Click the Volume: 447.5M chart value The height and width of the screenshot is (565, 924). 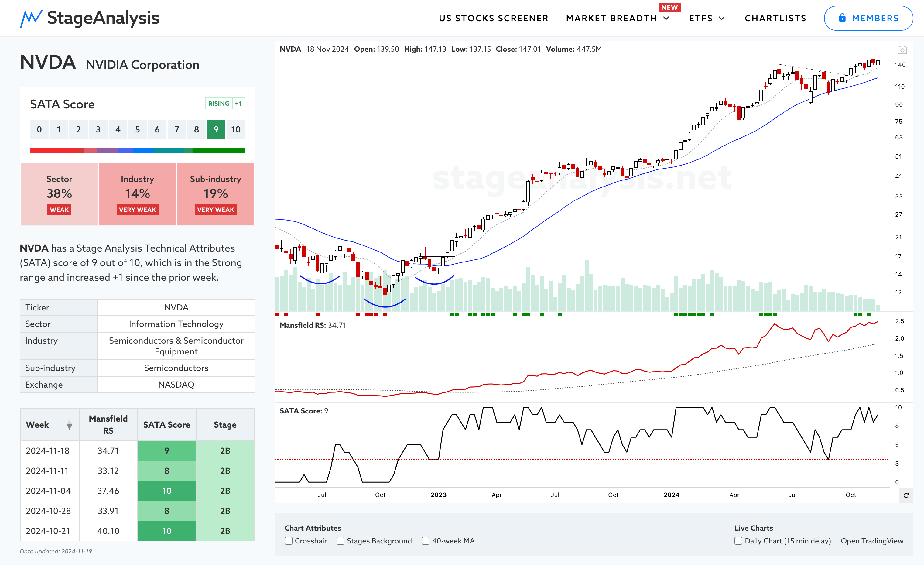pos(574,49)
